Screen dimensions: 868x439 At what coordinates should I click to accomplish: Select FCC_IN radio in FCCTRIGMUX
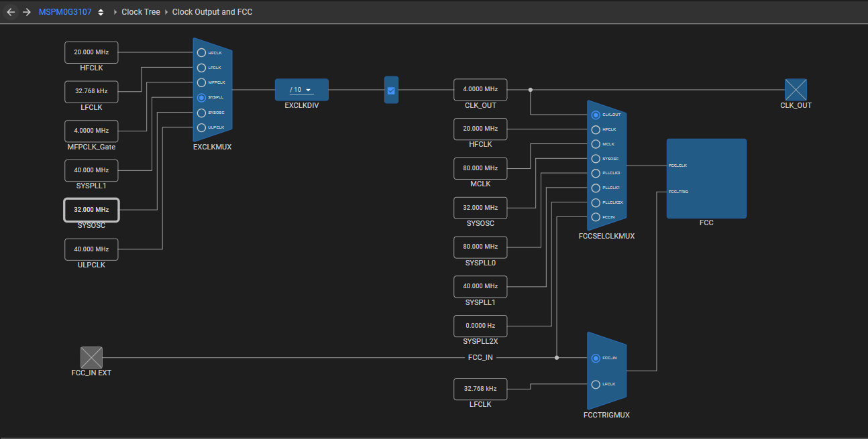(596, 358)
